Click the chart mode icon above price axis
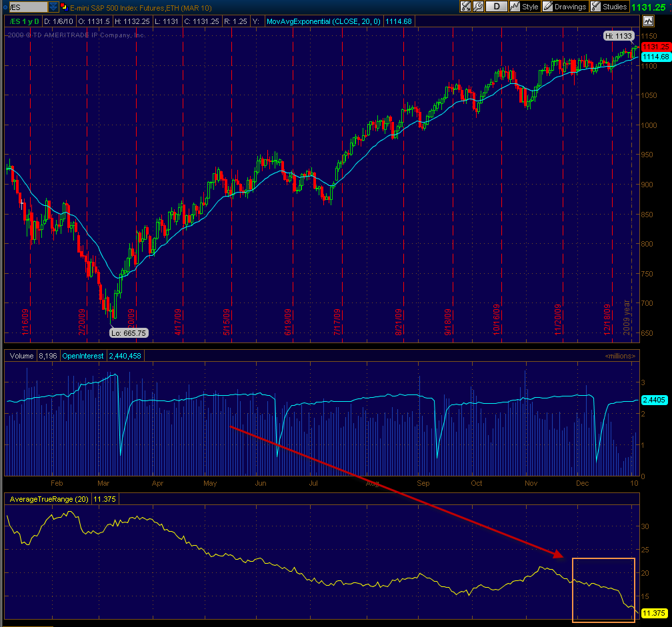The image size is (672, 627). (x=648, y=21)
